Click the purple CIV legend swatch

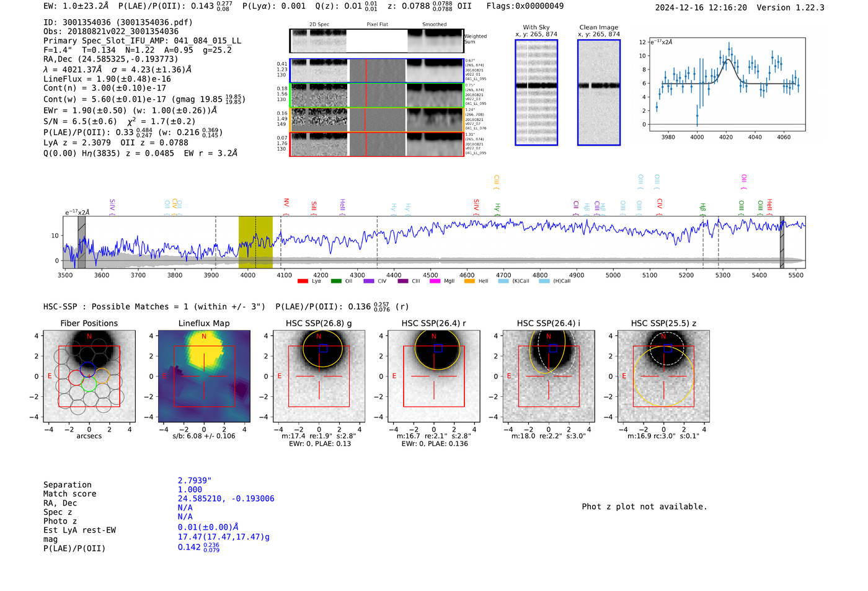click(x=369, y=281)
